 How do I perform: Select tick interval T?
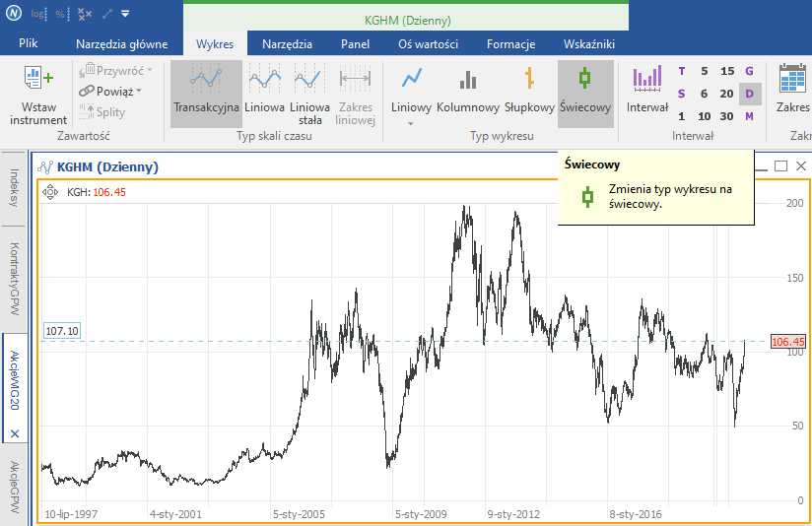click(682, 71)
